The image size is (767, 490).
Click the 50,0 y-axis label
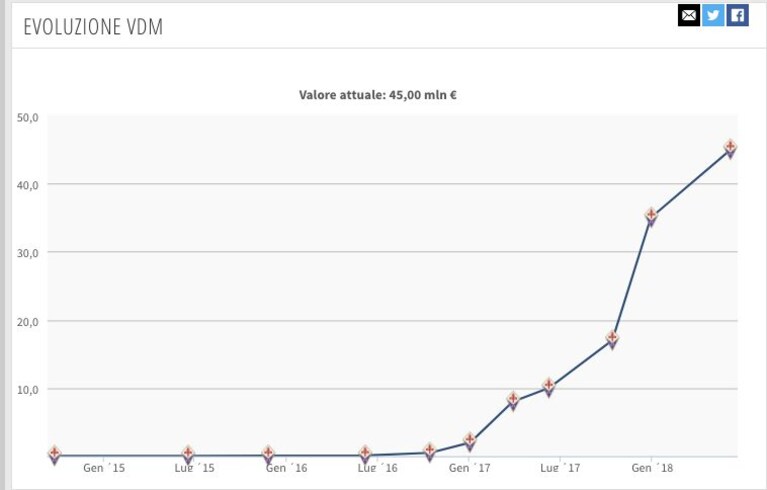pos(27,118)
